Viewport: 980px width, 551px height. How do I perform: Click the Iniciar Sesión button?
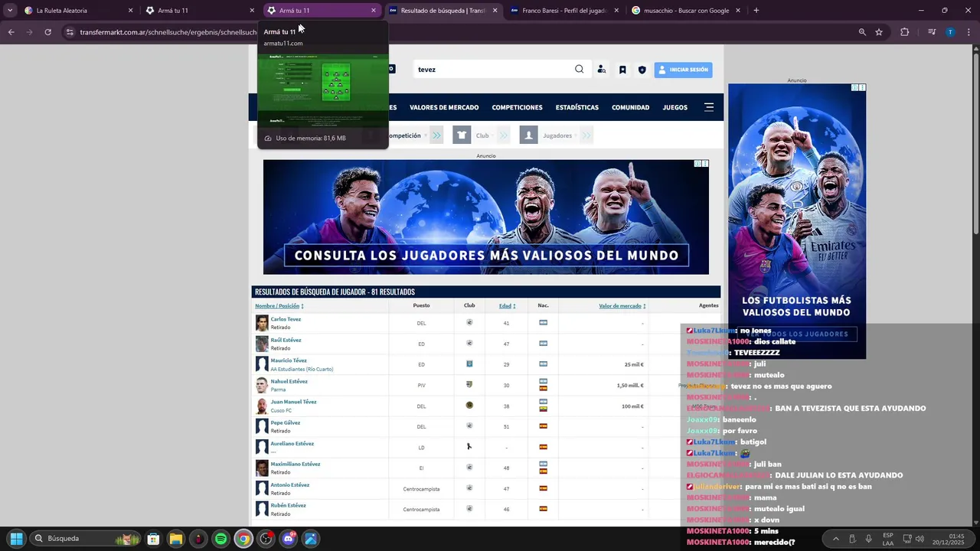pyautogui.click(x=683, y=70)
